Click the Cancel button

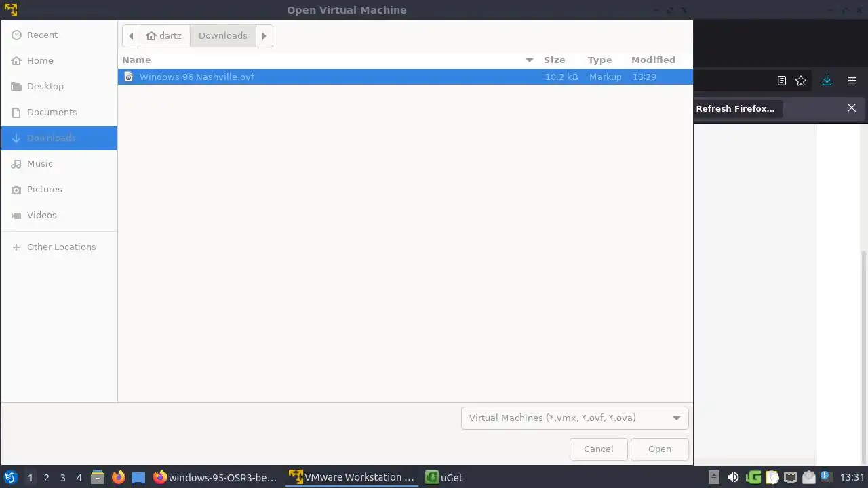tap(599, 449)
